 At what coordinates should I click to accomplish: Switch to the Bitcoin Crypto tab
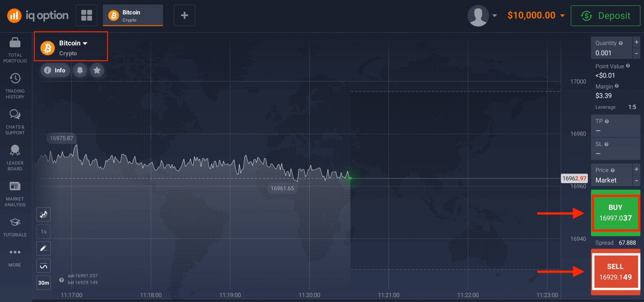tap(133, 15)
